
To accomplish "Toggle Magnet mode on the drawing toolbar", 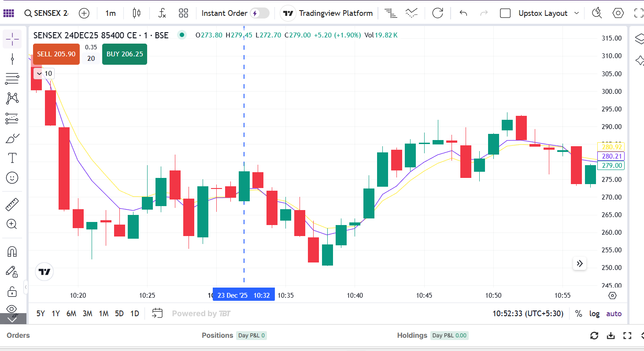I will point(12,251).
